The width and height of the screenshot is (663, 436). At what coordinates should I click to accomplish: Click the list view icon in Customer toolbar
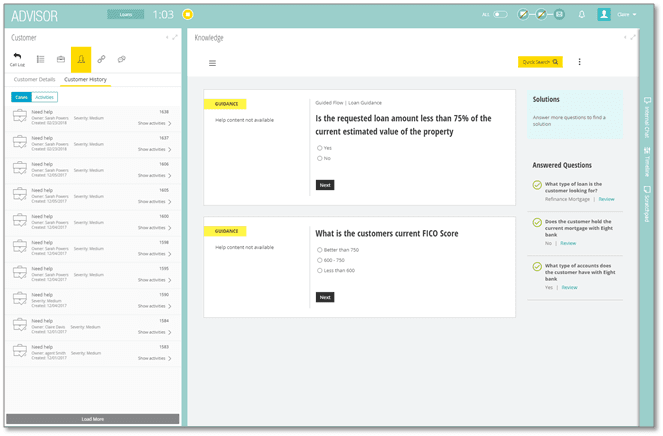click(40, 60)
